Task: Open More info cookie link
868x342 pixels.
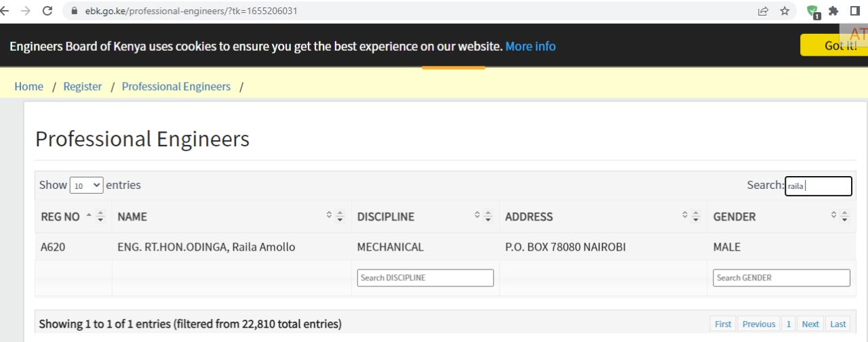Action: pos(530,46)
